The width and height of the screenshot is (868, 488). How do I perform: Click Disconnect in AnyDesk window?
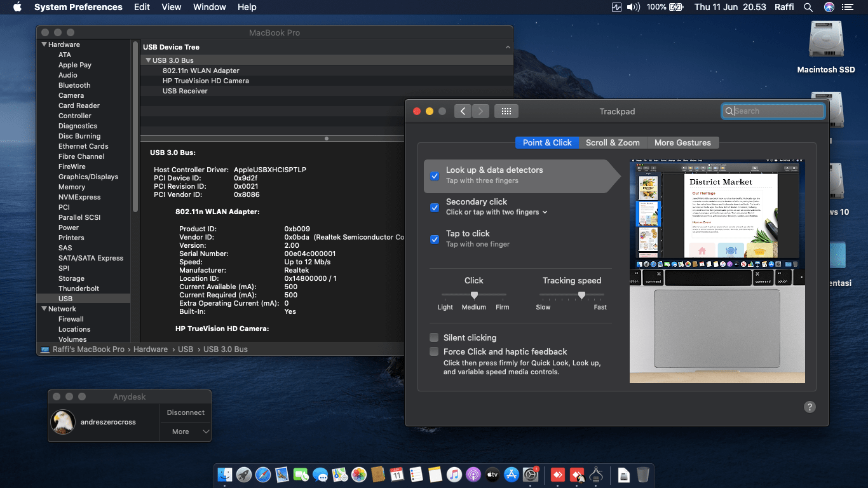click(x=186, y=412)
